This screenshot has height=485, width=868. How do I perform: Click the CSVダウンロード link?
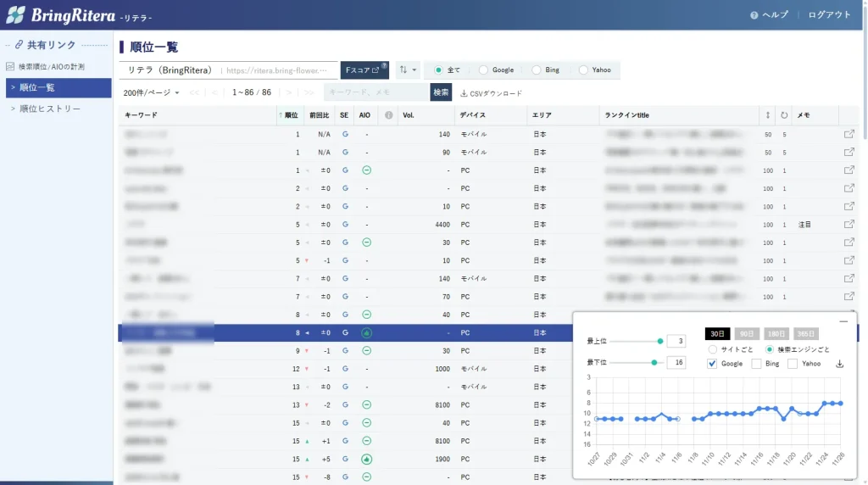click(492, 93)
